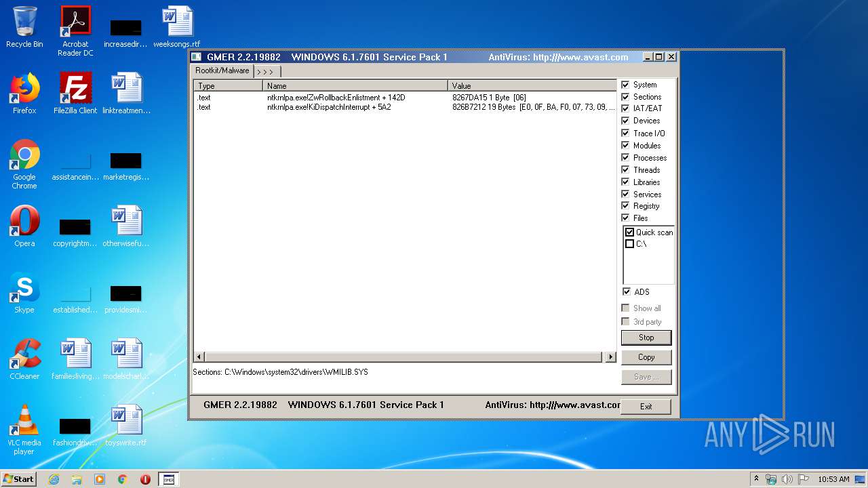
Task: Open the otherwisefu... Word document
Action: pos(126,227)
